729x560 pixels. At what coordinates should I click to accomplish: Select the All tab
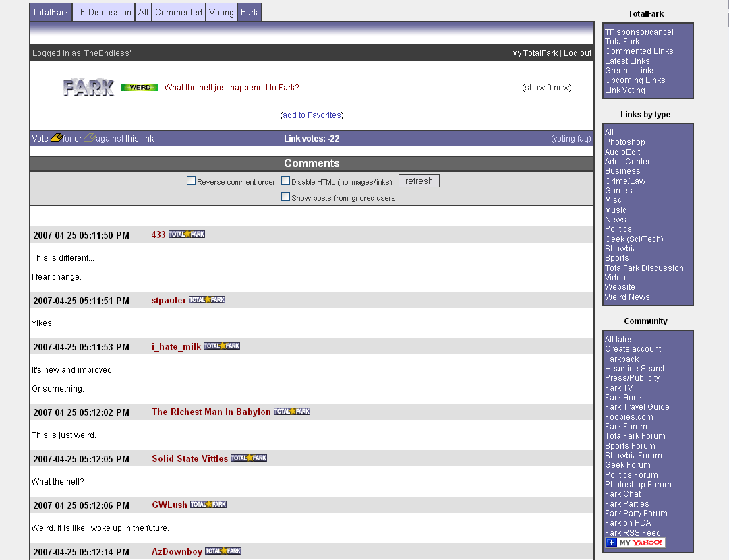tap(143, 13)
